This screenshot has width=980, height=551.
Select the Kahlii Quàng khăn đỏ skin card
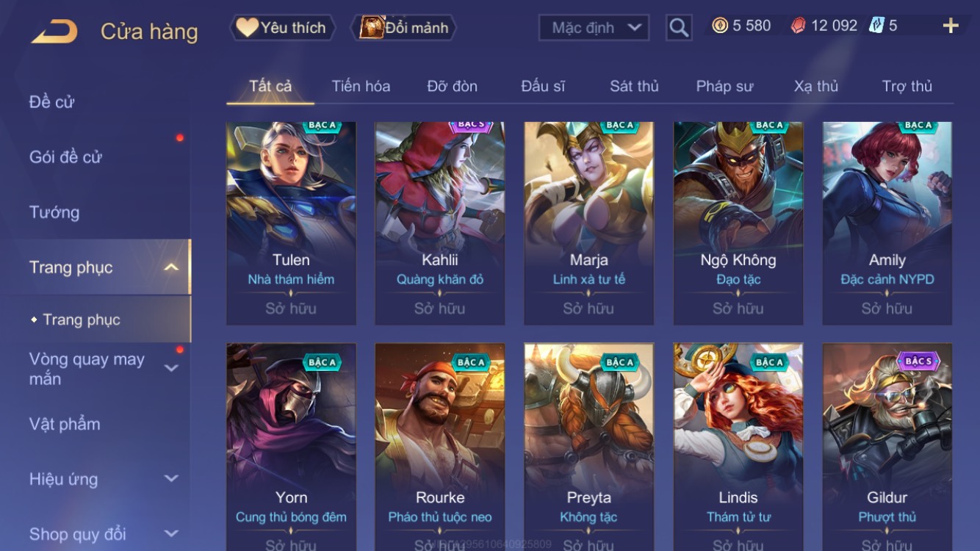(440, 223)
